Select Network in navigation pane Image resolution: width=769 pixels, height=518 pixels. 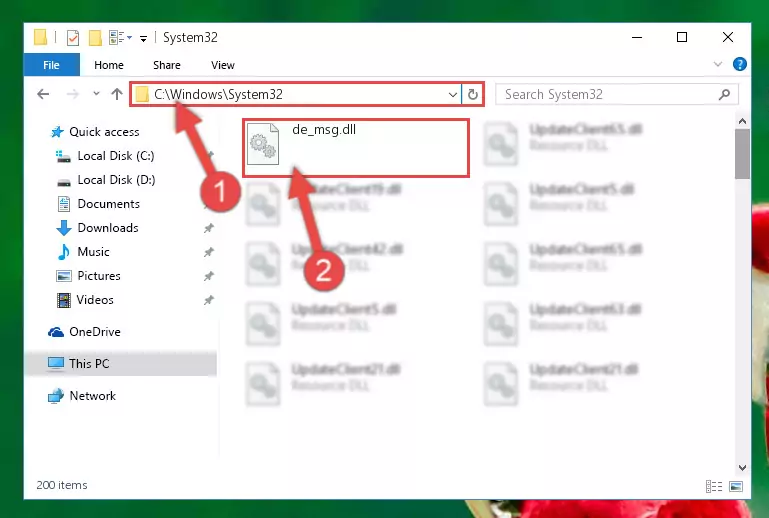(82, 395)
